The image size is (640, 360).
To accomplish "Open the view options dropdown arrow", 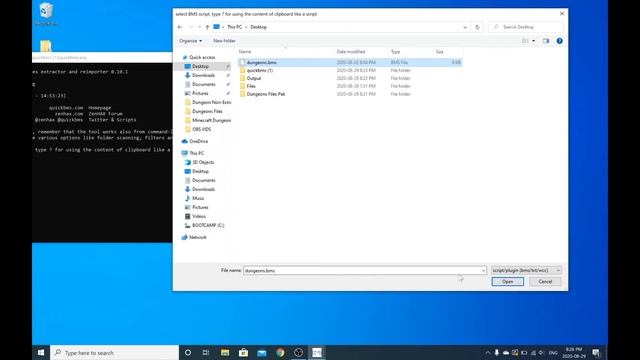I will click(x=533, y=41).
